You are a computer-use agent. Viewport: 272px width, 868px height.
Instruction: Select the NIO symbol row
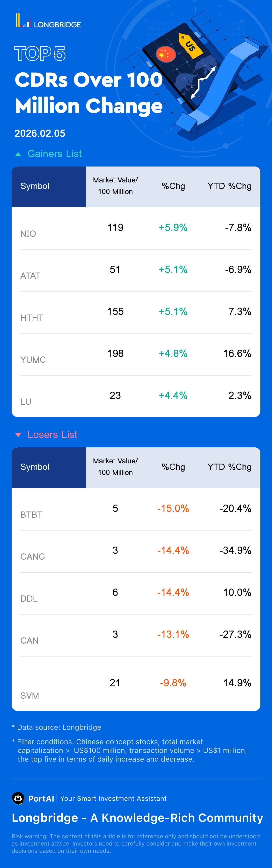pyautogui.click(x=28, y=234)
